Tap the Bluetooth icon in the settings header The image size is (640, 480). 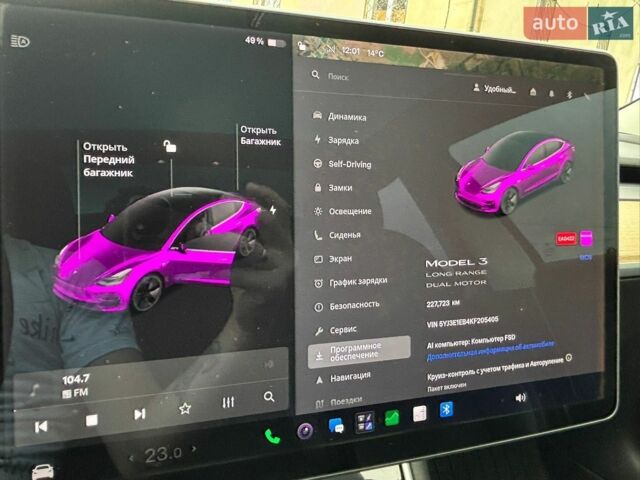click(569, 95)
